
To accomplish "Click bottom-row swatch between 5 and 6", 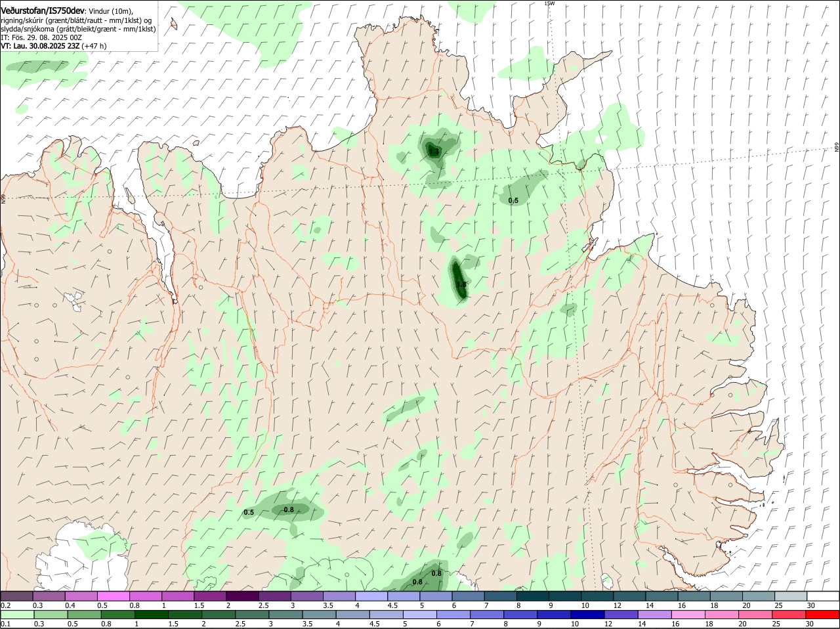I will point(420,615).
